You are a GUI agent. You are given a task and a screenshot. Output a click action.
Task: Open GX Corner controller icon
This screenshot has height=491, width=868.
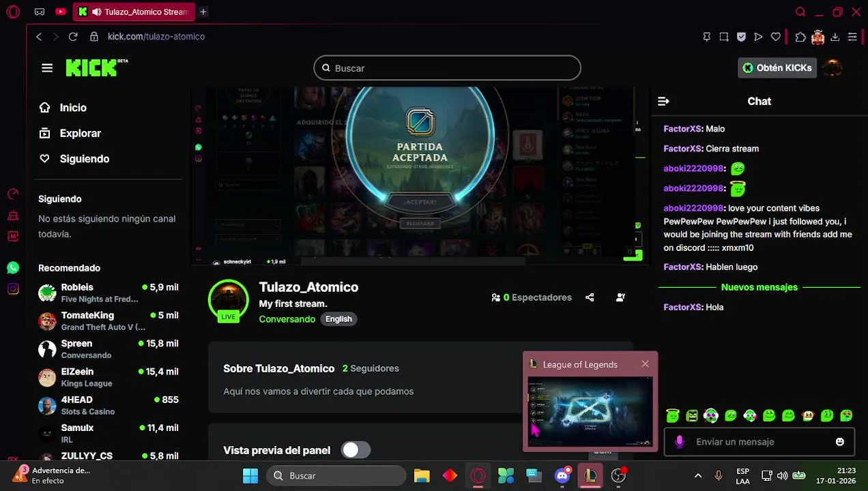[40, 12]
